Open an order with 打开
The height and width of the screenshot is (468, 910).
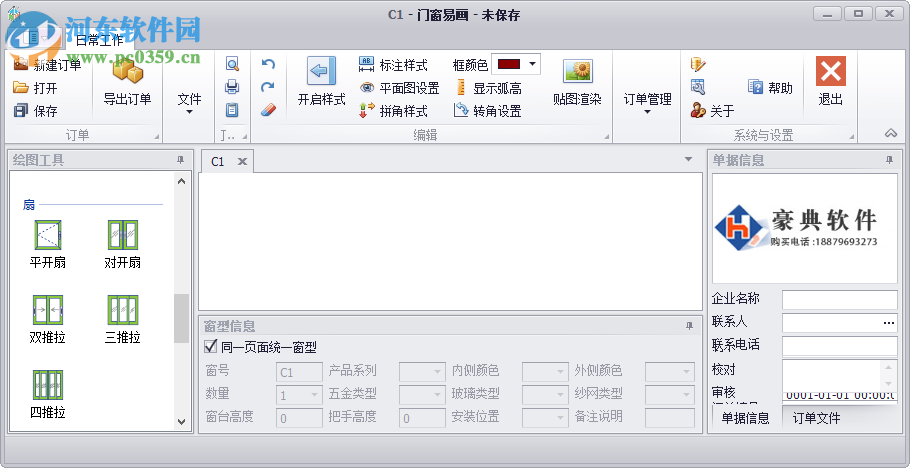coord(36,88)
